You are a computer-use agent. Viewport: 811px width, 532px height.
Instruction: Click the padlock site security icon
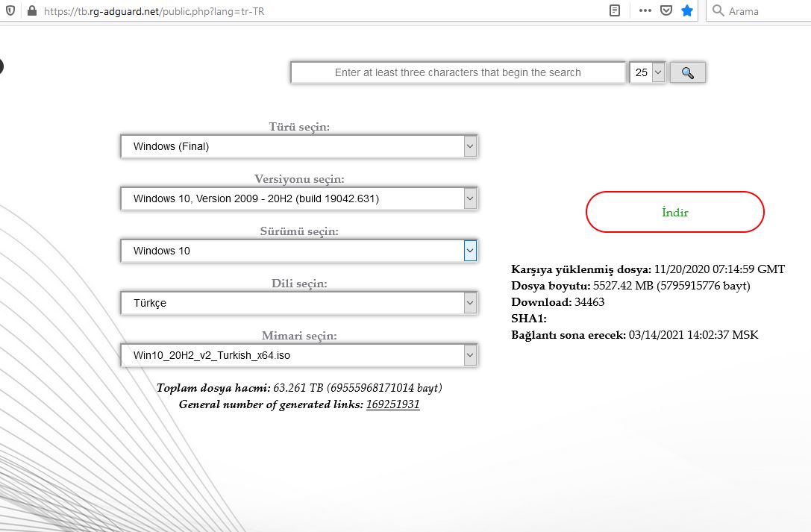tap(32, 11)
